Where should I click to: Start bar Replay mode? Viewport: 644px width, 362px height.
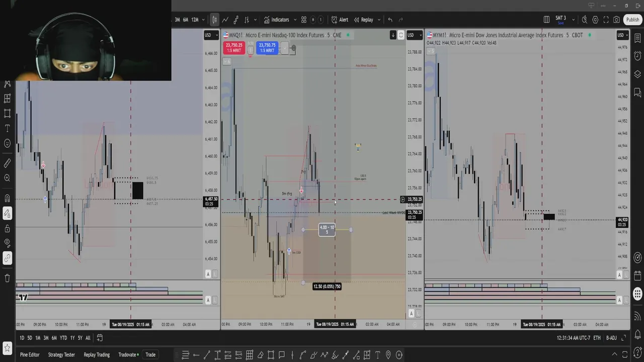coord(363,20)
